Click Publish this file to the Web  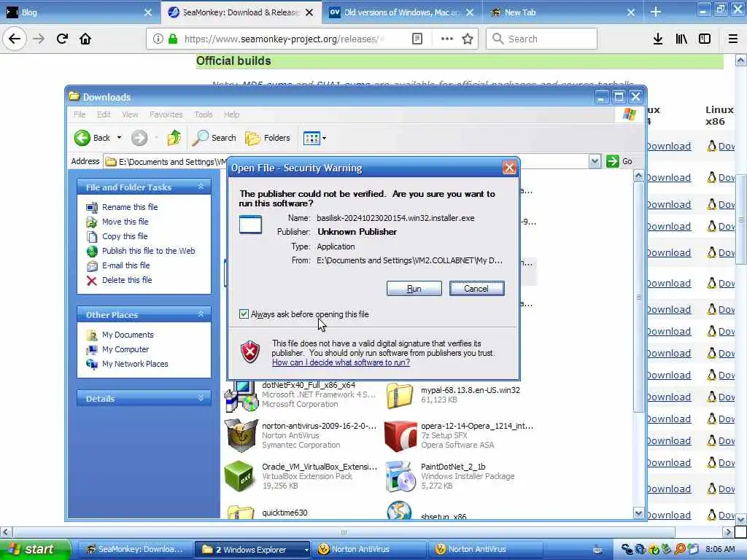(x=149, y=251)
